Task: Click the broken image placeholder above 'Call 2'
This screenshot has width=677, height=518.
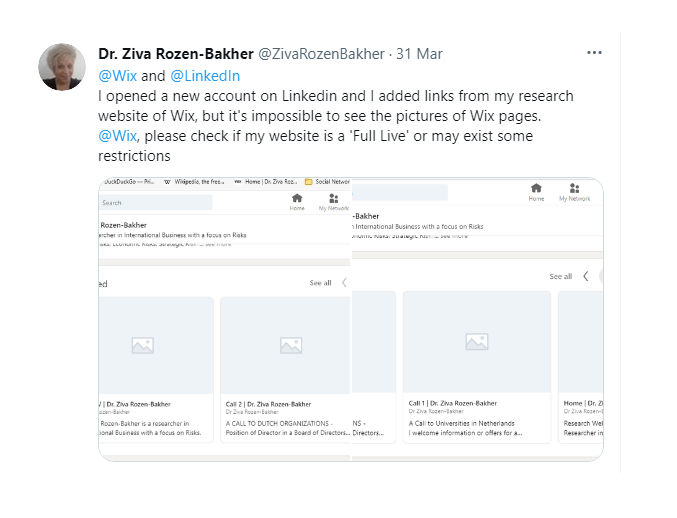Action: point(291,345)
